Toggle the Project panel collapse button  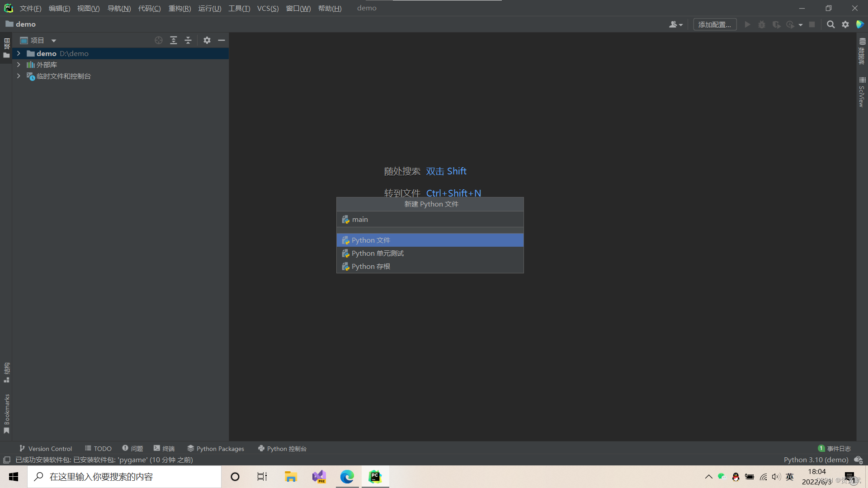[221, 40]
